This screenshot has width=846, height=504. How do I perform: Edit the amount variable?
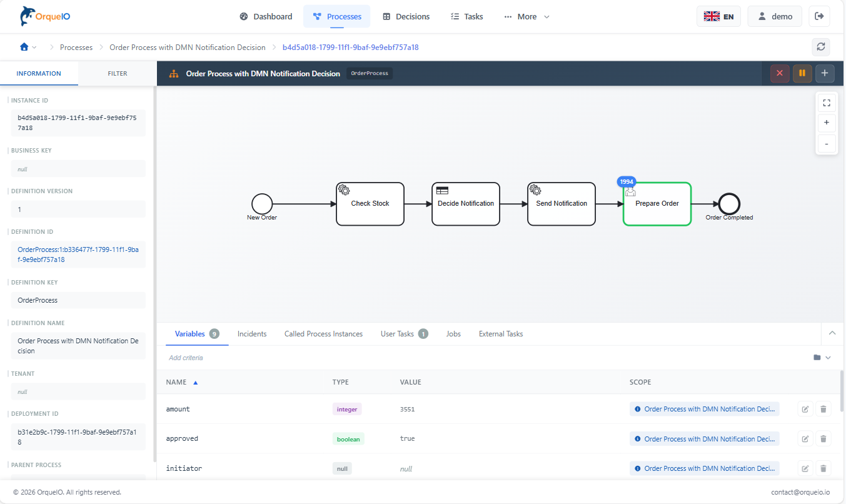[x=805, y=409]
